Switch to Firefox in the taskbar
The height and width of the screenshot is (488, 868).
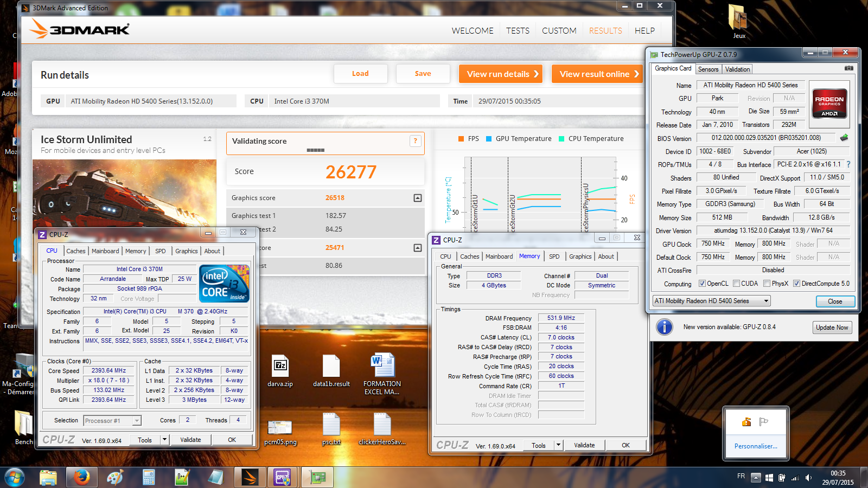(x=81, y=477)
